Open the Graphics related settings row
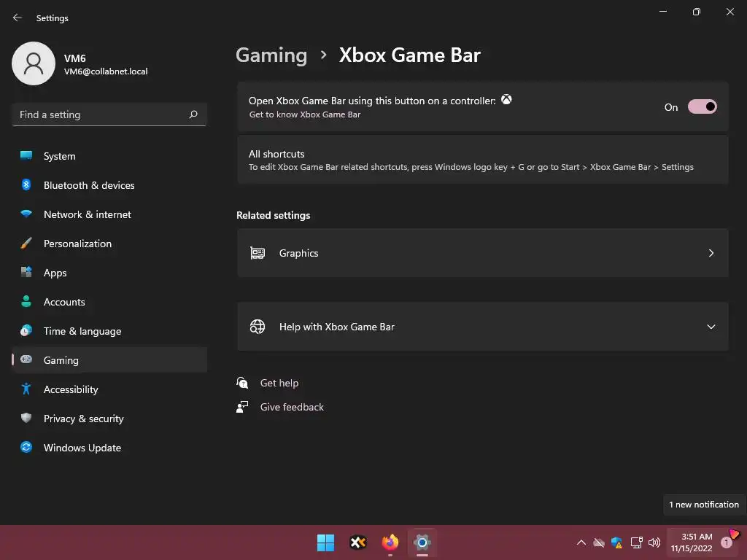The height and width of the screenshot is (560, 747). [x=483, y=253]
